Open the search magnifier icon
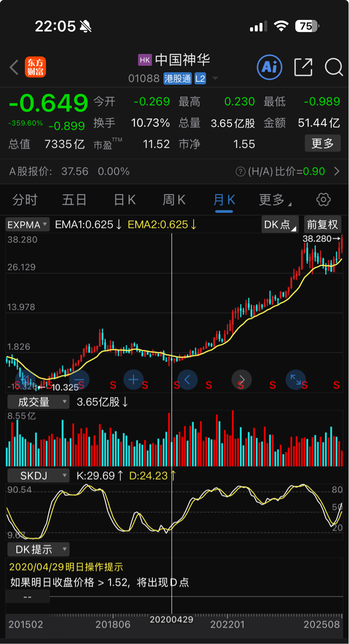 coord(334,67)
